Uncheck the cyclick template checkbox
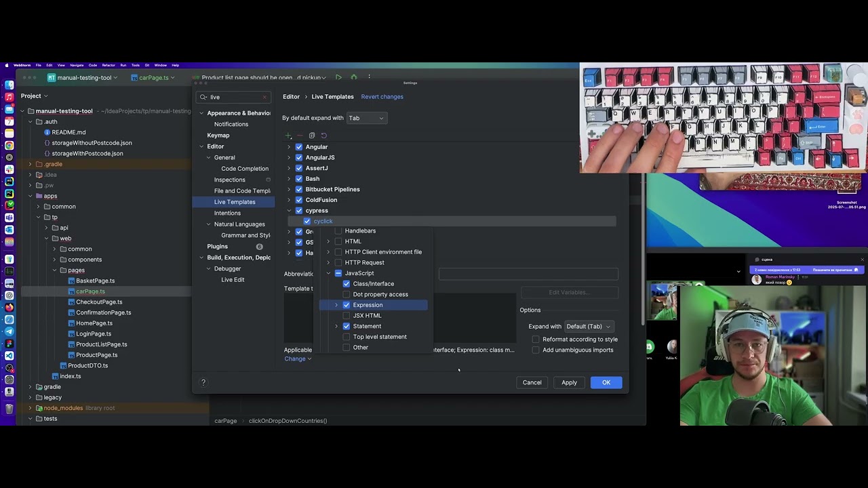 click(307, 221)
